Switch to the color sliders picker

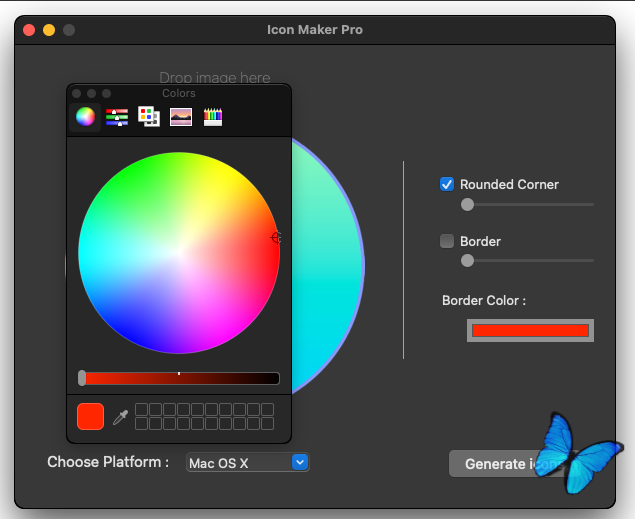117,117
